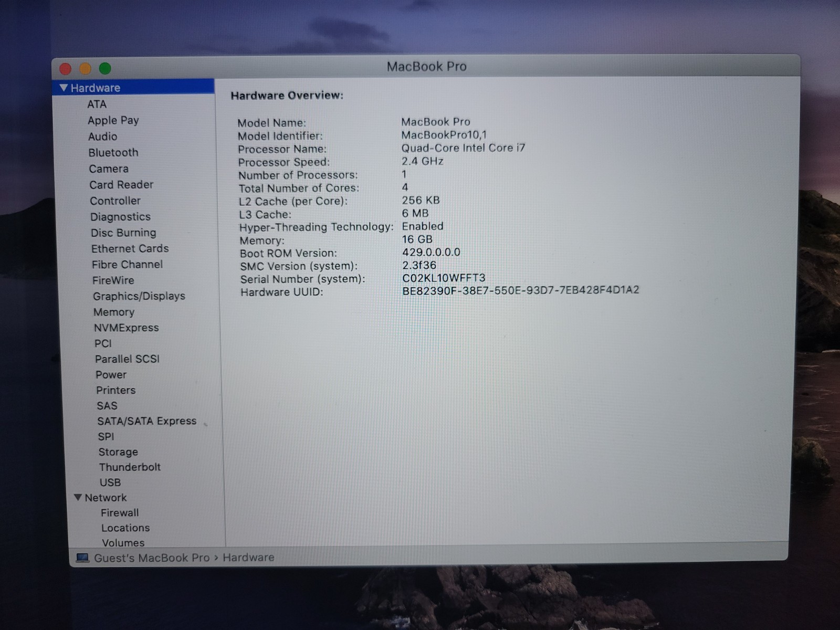Screen dimensions: 840x630
Task: Open Graphics/Displays information
Action: coord(139,296)
